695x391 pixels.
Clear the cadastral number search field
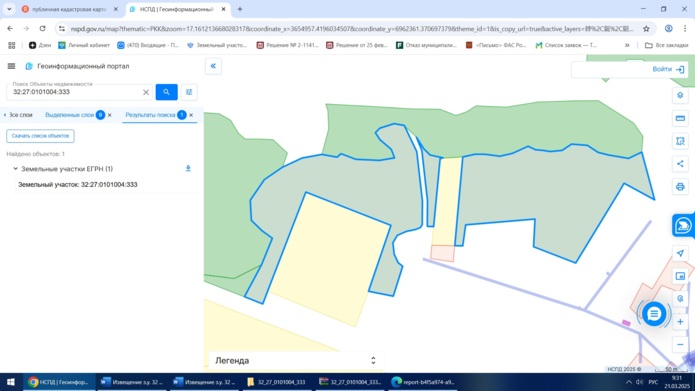point(146,92)
